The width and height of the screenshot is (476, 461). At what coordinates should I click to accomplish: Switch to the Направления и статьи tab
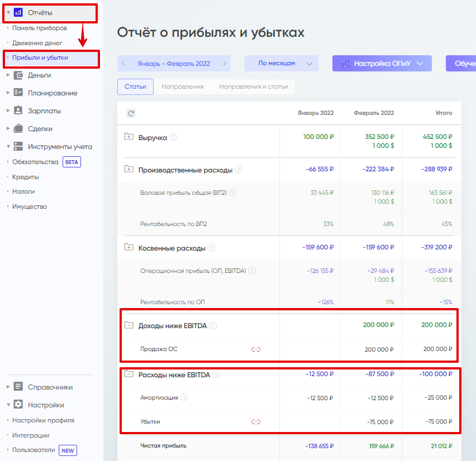point(254,87)
